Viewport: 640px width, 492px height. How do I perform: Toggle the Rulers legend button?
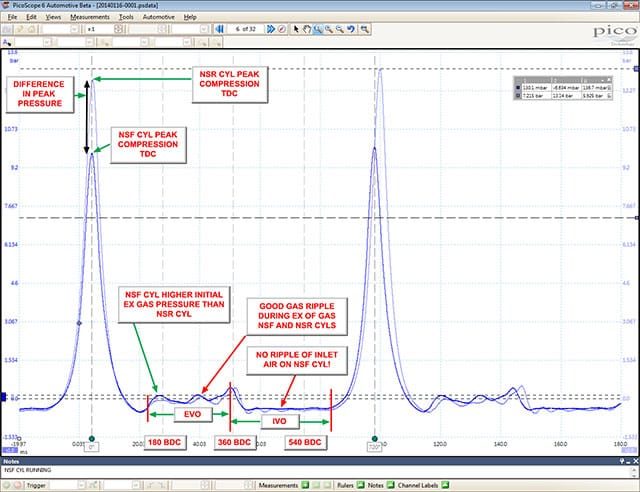(360, 485)
